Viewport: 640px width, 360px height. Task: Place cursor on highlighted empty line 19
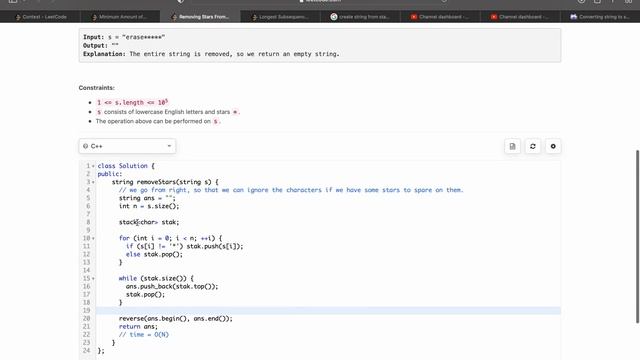pos(328,311)
